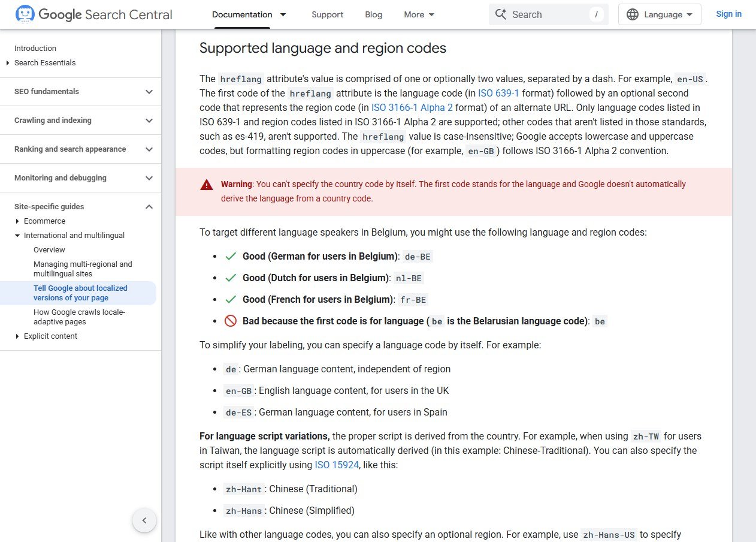Image resolution: width=756 pixels, height=542 pixels.
Task: Select the Documentation tab
Action: pos(242,14)
